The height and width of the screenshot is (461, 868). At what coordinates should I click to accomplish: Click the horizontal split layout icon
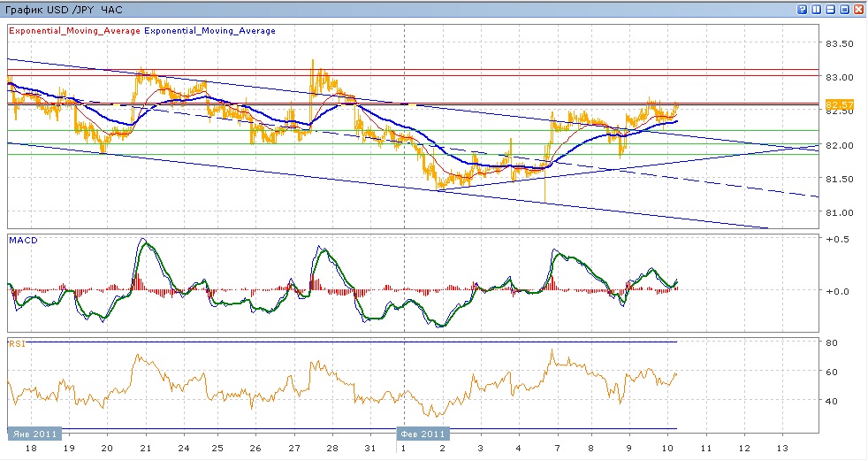pos(831,9)
